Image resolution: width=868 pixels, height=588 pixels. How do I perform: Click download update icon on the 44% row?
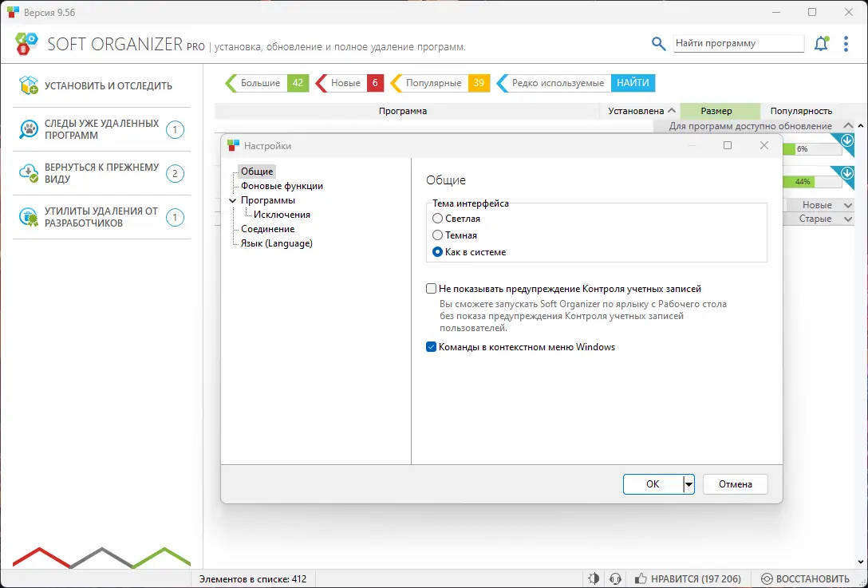(x=847, y=173)
